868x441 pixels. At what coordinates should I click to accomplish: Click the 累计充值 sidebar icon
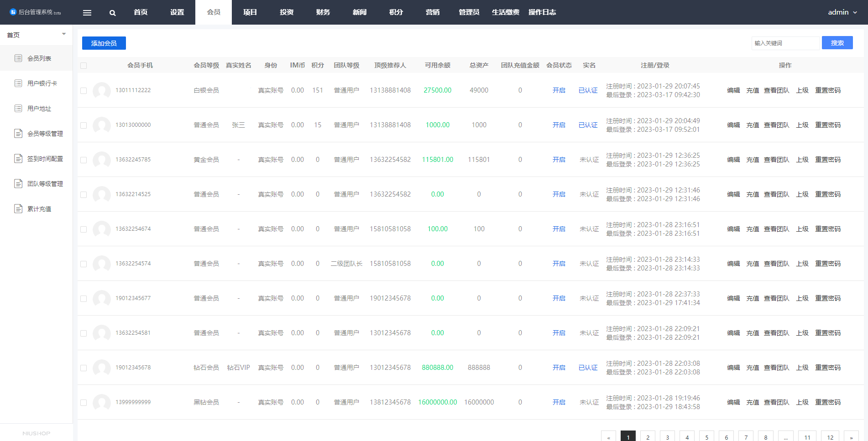point(18,208)
